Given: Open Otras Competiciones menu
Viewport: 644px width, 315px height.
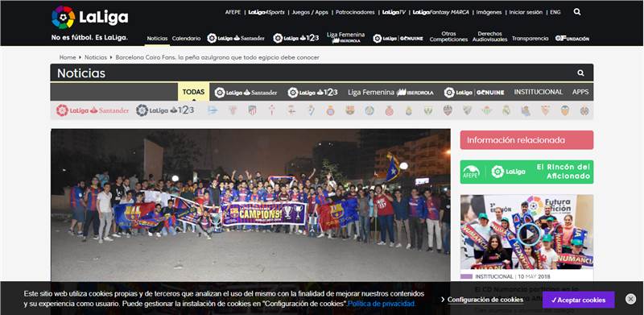Looking at the screenshot, I should (x=448, y=36).
